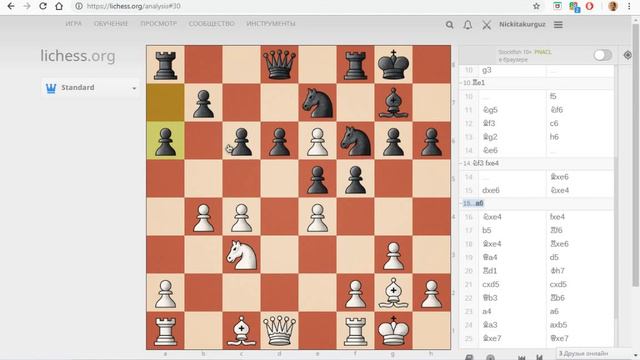This screenshot has width=640, height=360.
Task: Select the white rook on f1
Action: click(x=356, y=331)
